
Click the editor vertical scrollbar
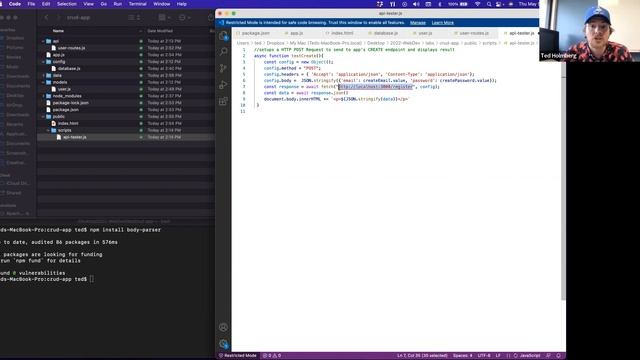click(x=563, y=180)
